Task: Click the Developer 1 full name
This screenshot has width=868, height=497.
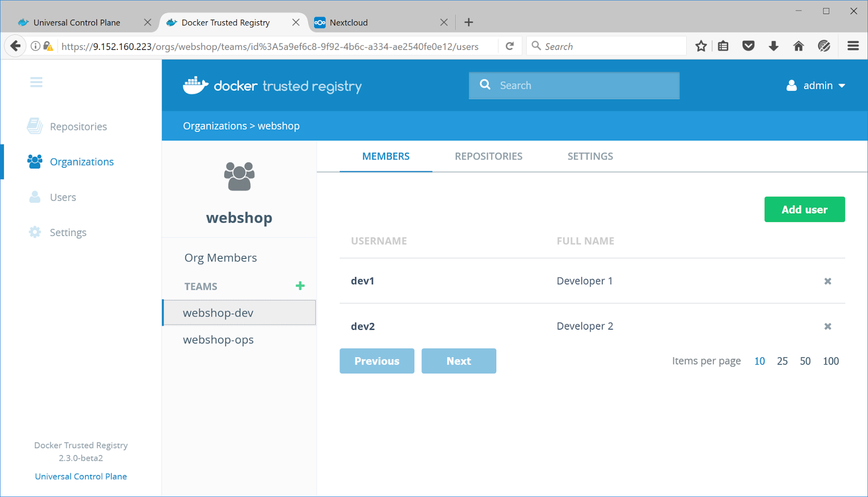Action: 584,281
